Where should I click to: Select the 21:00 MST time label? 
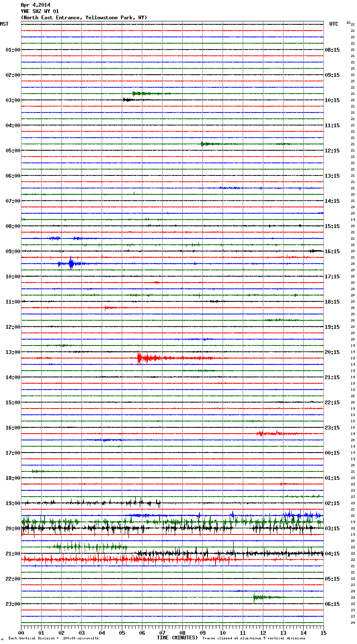[13, 554]
